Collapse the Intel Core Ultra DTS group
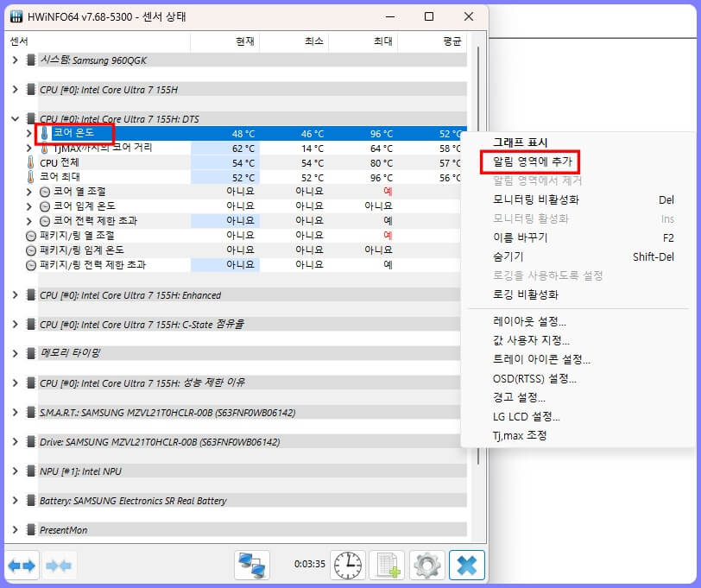The width and height of the screenshot is (701, 588). click(x=16, y=118)
